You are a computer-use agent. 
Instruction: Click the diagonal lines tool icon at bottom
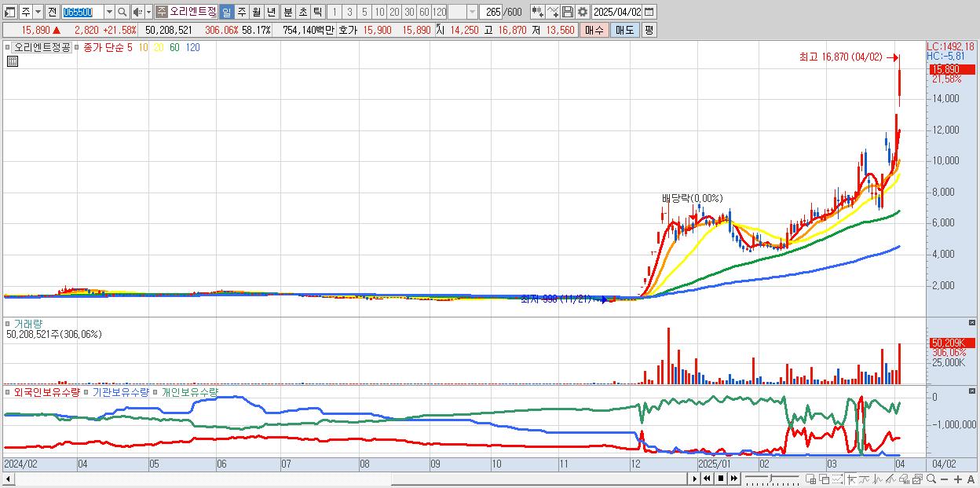[x=890, y=479]
